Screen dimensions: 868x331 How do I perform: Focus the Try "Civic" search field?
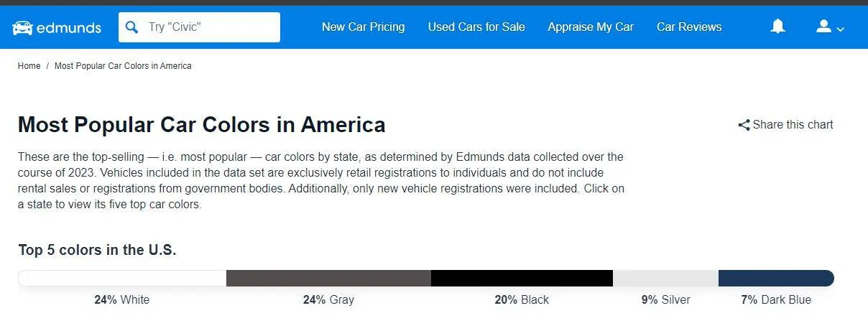(x=208, y=27)
